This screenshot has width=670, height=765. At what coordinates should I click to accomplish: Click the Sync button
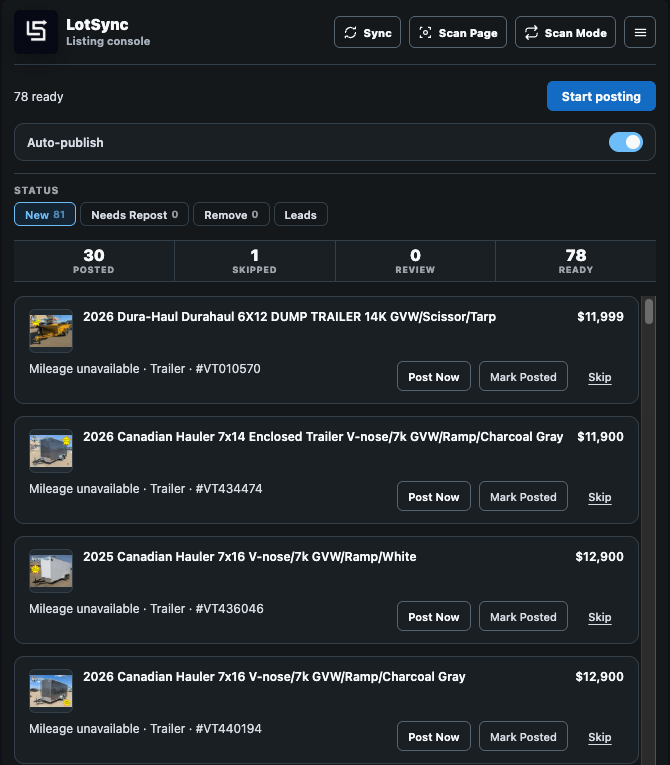pyautogui.click(x=367, y=32)
